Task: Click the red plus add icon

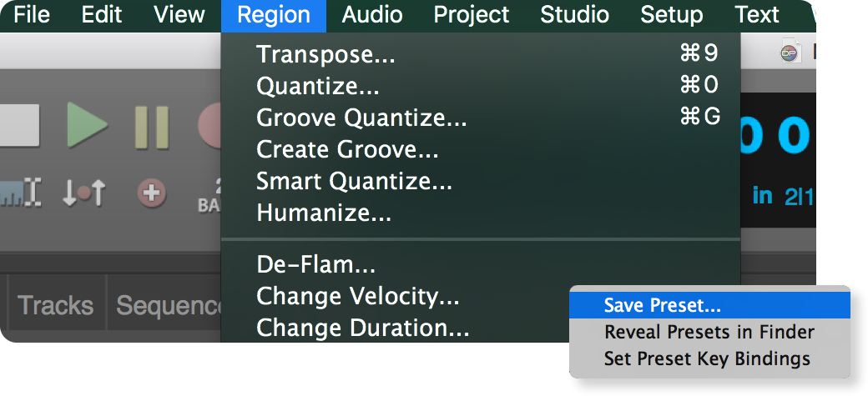Action: [152, 194]
